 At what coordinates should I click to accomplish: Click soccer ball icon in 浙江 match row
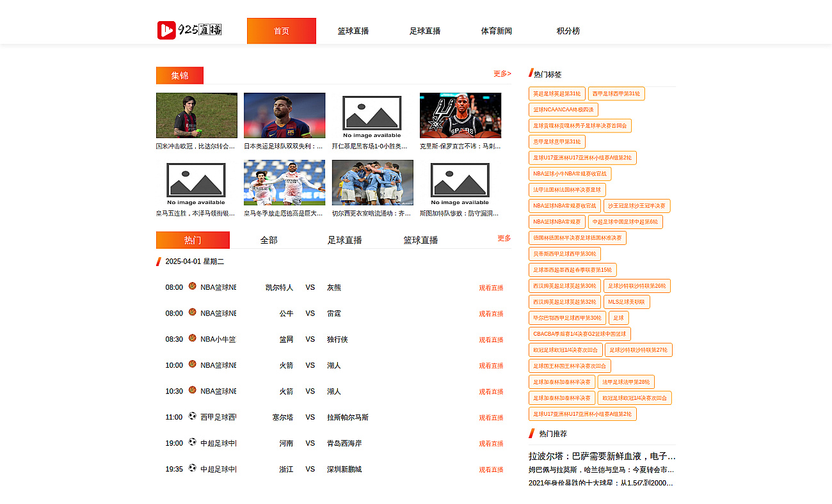coord(192,468)
